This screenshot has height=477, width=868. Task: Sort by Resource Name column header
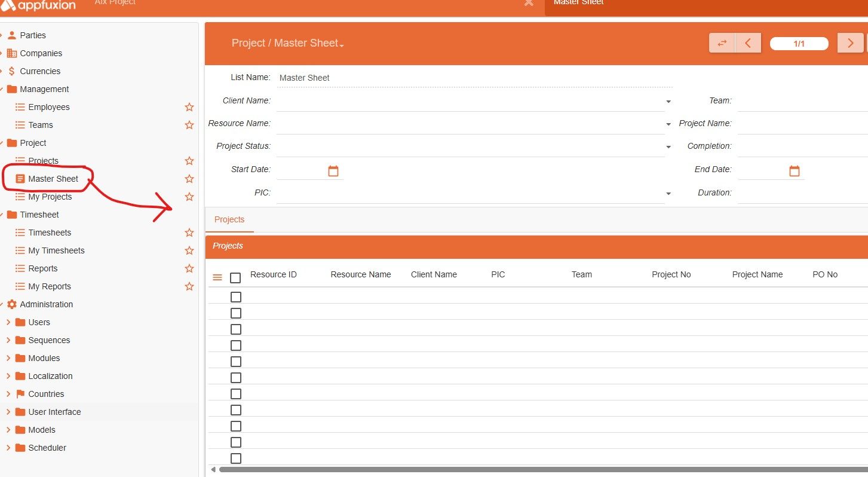(361, 274)
